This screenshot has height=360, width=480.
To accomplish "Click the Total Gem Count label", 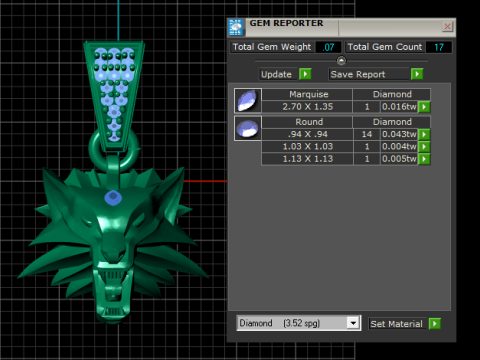I will (x=385, y=47).
